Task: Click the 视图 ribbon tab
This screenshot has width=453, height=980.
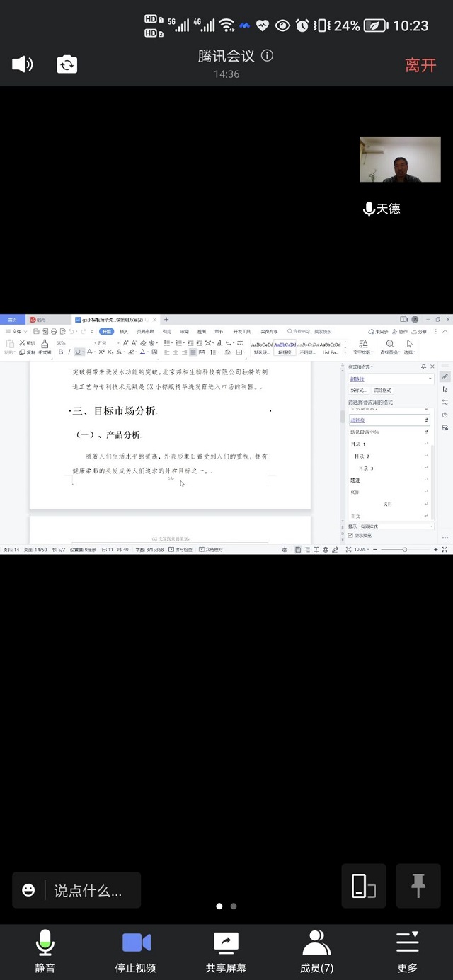Action: pyautogui.click(x=202, y=331)
